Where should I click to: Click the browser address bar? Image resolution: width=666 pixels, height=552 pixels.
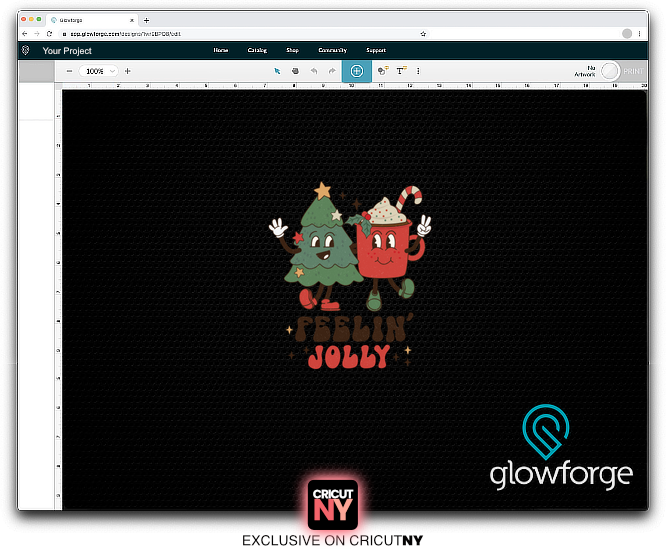(244, 34)
